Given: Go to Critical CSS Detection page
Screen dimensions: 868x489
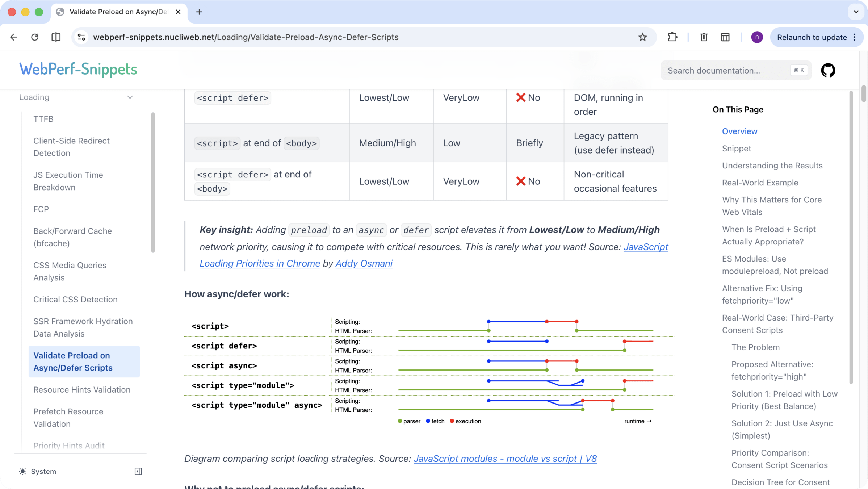Looking at the screenshot, I should tap(75, 299).
